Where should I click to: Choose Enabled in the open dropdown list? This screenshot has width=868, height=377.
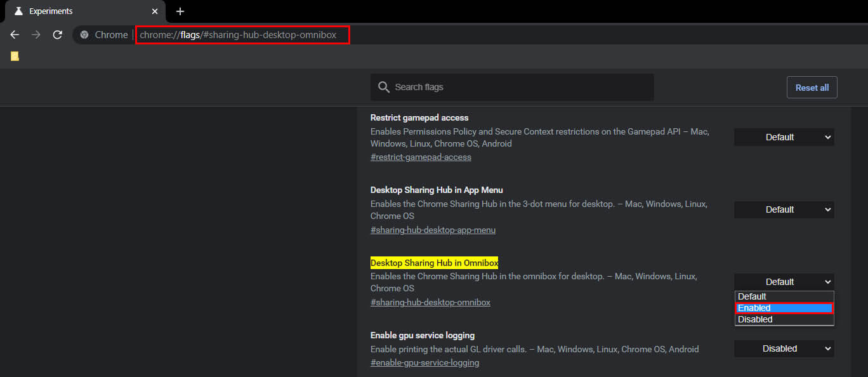click(x=784, y=308)
